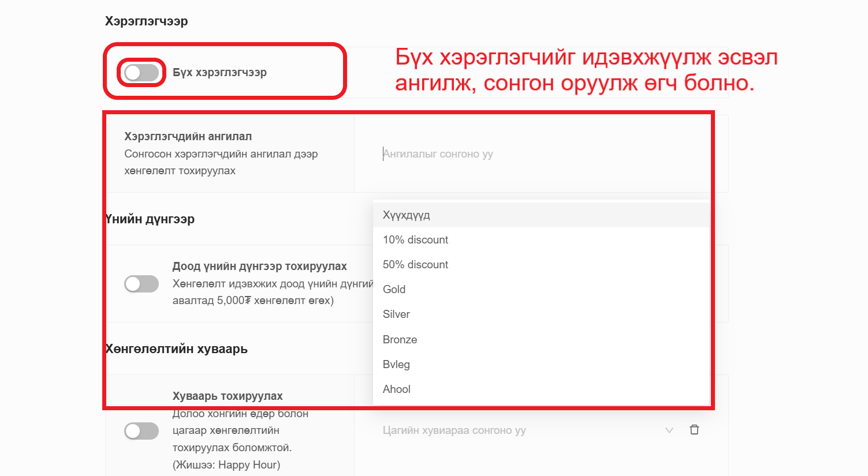
Task: Select the Gold category
Action: [x=394, y=290]
